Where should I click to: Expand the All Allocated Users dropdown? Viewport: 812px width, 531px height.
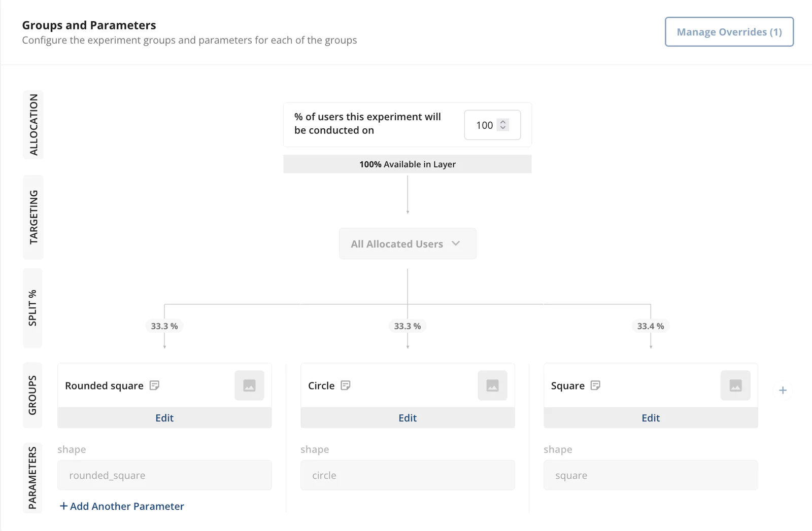pos(397,244)
